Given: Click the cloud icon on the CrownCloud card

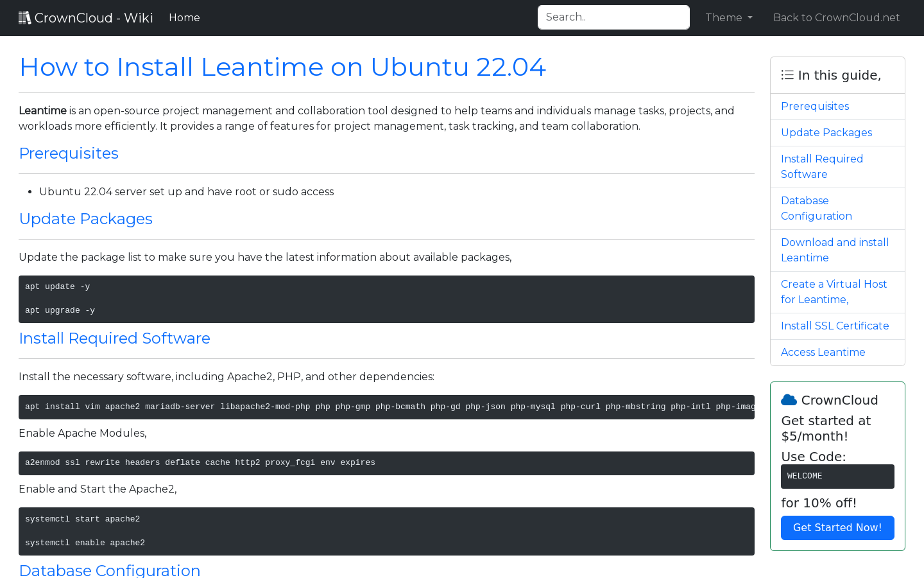Looking at the screenshot, I should pyautogui.click(x=789, y=399).
